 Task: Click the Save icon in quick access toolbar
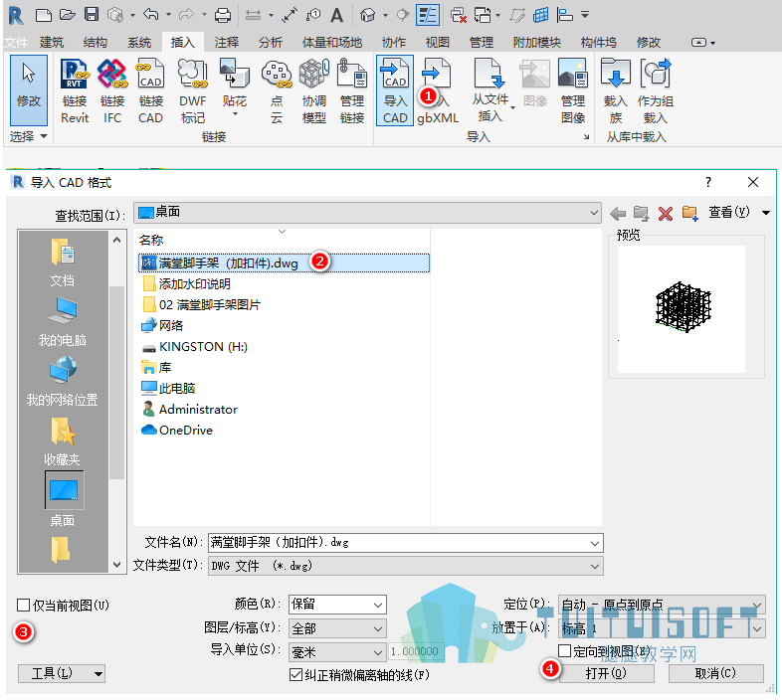tap(92, 15)
